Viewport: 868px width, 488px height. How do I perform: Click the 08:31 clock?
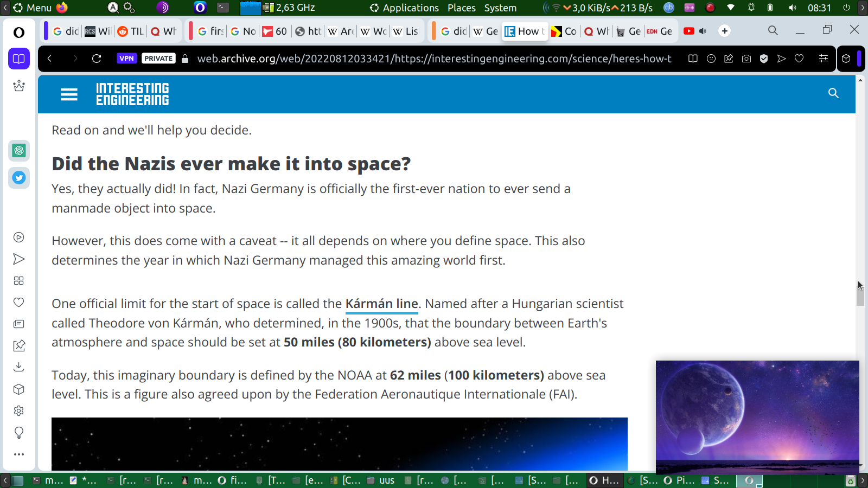click(819, 8)
